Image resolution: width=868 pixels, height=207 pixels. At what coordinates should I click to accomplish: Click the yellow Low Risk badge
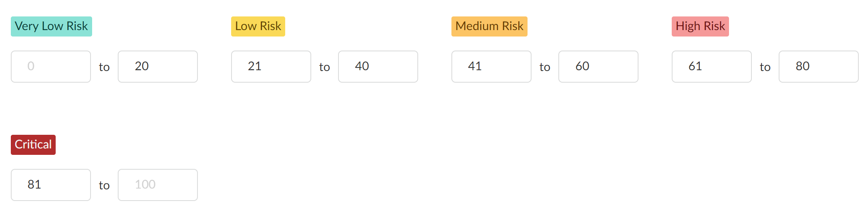coord(258,26)
